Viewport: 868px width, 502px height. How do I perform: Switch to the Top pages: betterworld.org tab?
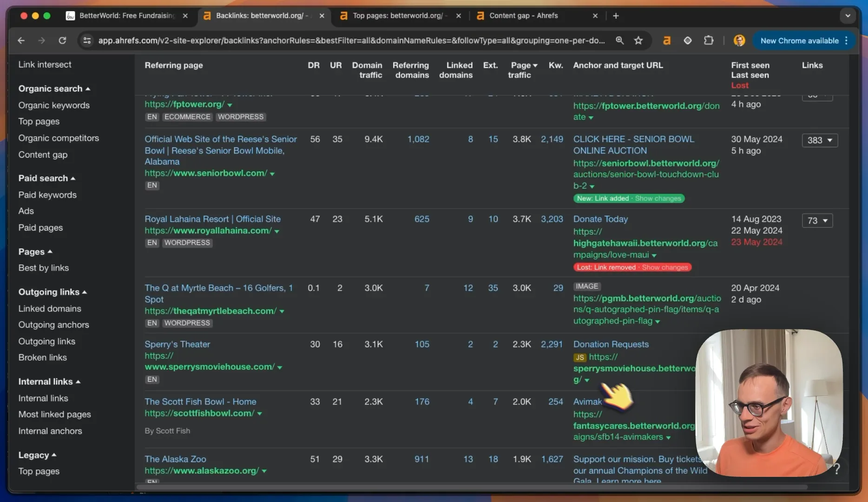click(400, 16)
